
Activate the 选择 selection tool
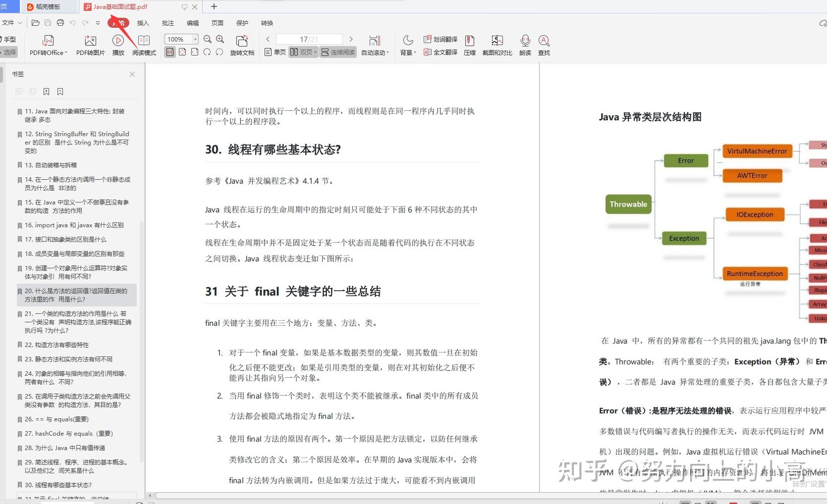click(8, 52)
